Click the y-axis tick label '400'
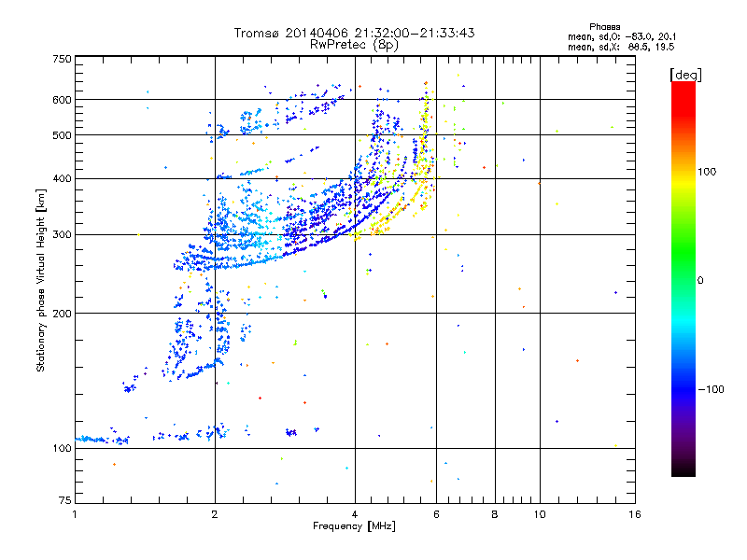Image resolution: width=747 pixels, height=560 pixels. [x=62, y=179]
